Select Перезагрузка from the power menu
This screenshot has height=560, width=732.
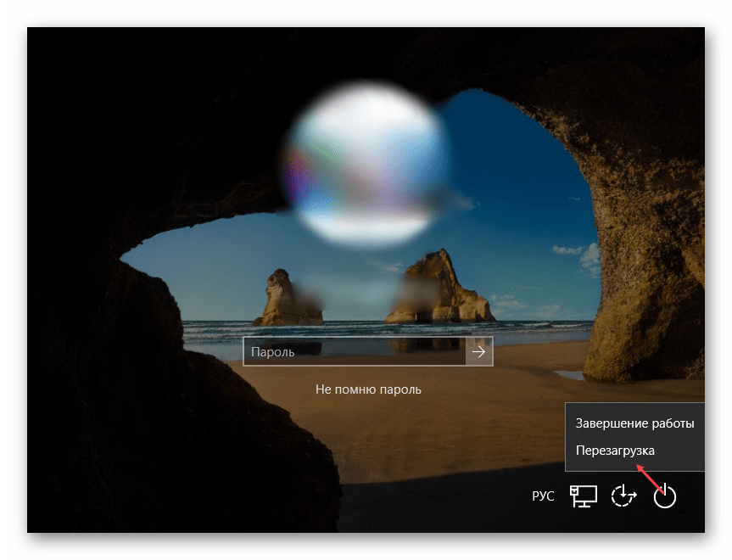coord(615,451)
